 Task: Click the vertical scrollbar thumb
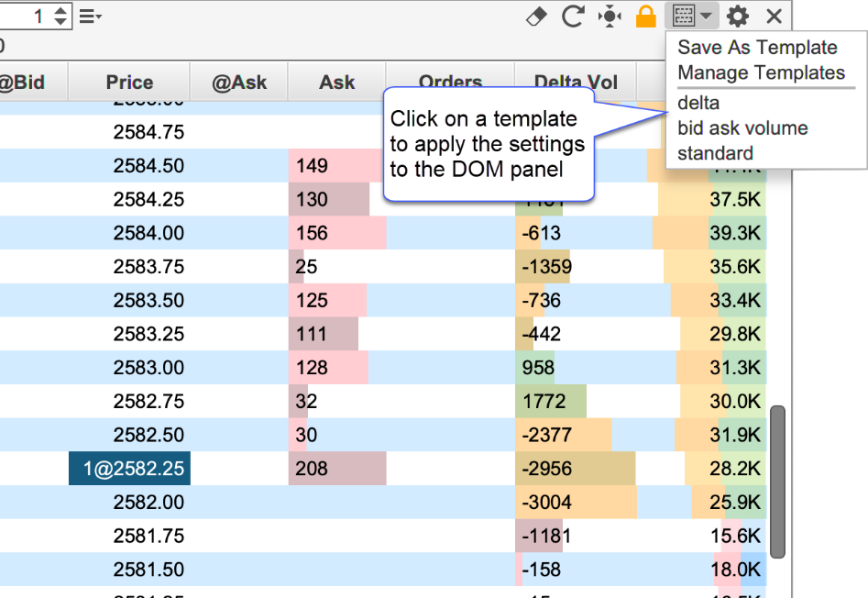tap(777, 482)
